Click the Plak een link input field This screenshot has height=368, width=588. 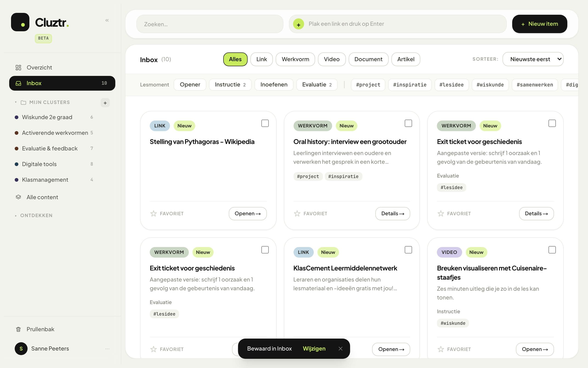(398, 24)
